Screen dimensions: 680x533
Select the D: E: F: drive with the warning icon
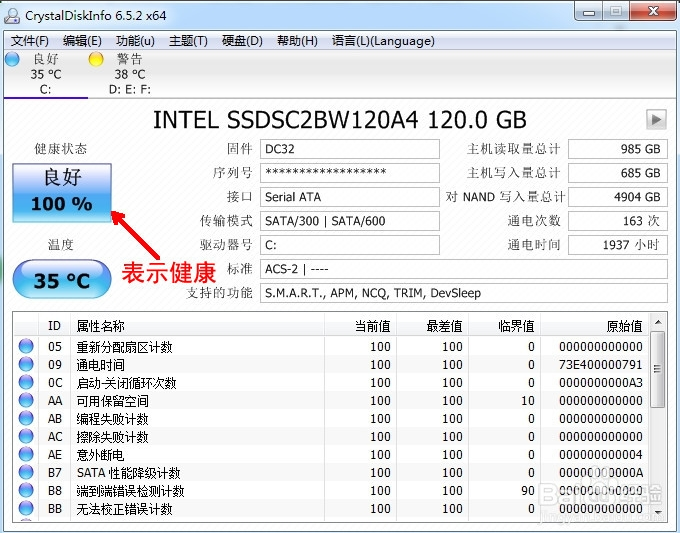[x=129, y=74]
